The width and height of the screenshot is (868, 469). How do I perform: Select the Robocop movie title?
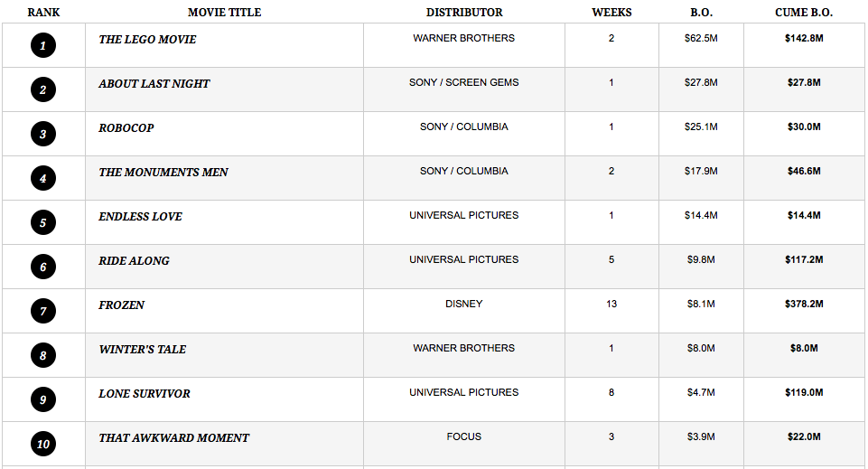[x=126, y=128]
